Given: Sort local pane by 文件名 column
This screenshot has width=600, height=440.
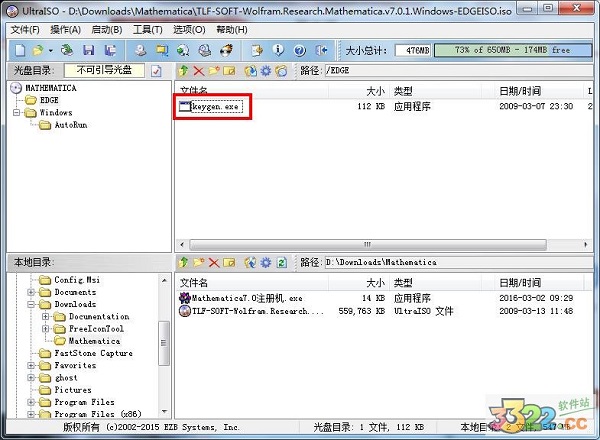Looking at the screenshot, I should 253,283.
